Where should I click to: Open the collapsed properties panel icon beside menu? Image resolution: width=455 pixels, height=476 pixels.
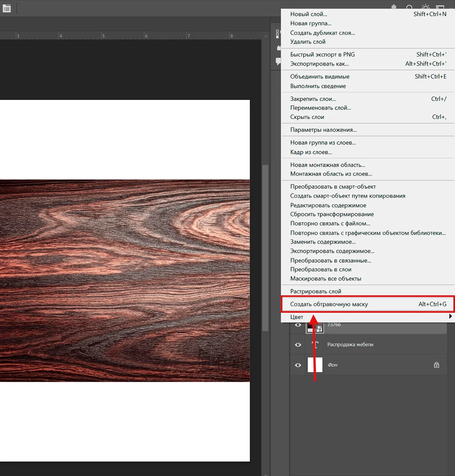(x=278, y=34)
